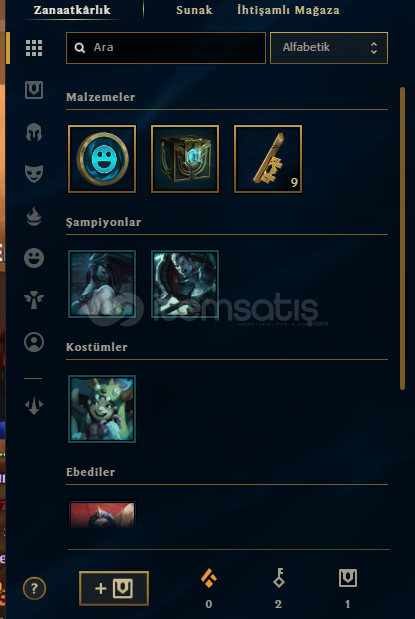This screenshot has width=415, height=619.
Task: Click into the Ara search field
Action: click(x=166, y=48)
